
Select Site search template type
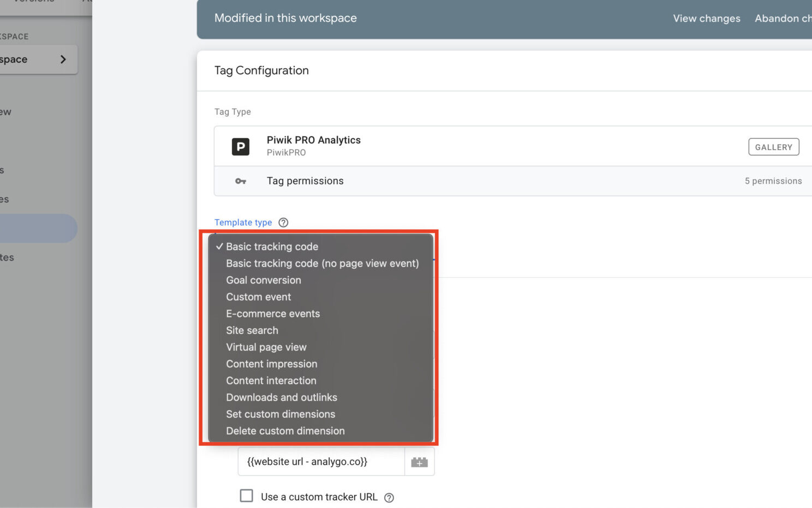[252, 330]
